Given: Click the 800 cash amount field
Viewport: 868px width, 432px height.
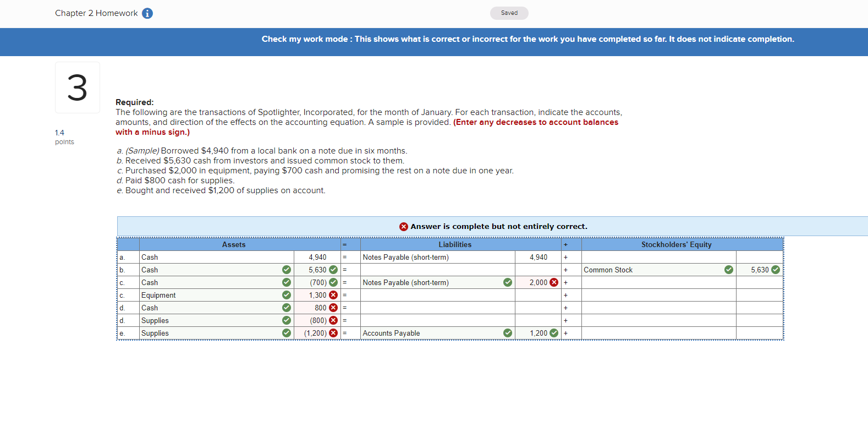Looking at the screenshot, I should click(x=317, y=308).
